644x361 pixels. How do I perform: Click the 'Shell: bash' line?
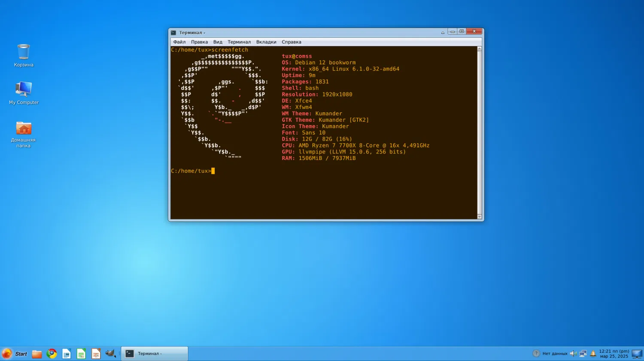(300, 88)
